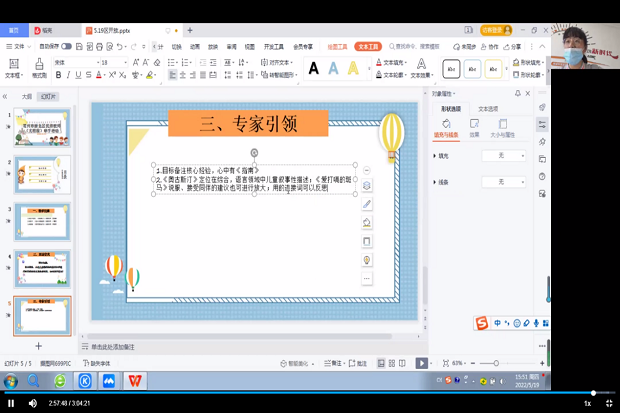
Task: Expand the fill (填充) section arrow
Action: click(435, 156)
